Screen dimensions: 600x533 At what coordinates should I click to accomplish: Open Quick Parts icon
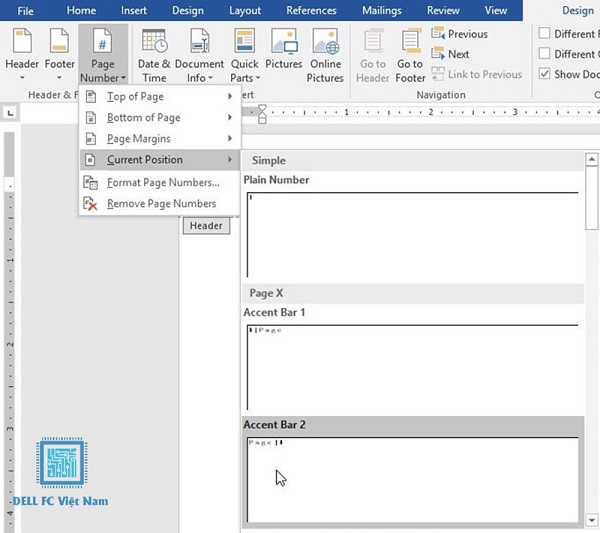[x=244, y=41]
